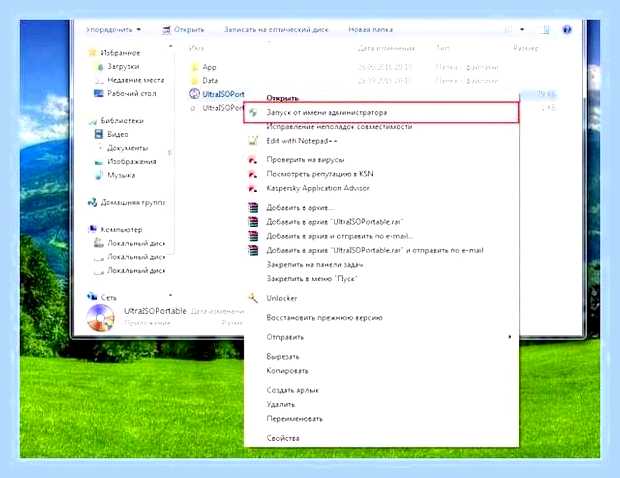Select Unlocker menu entry
Viewport: 620px width, 478px height.
[282, 298]
